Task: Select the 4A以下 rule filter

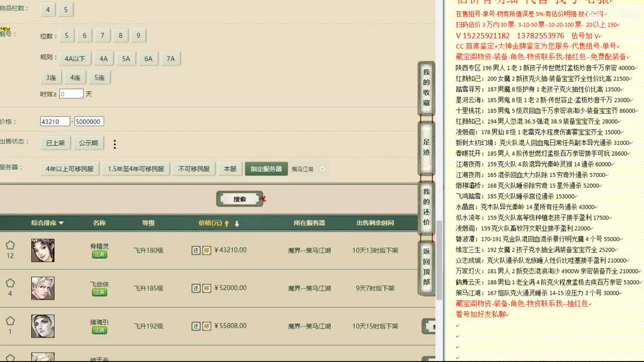Action: pyautogui.click(x=75, y=59)
